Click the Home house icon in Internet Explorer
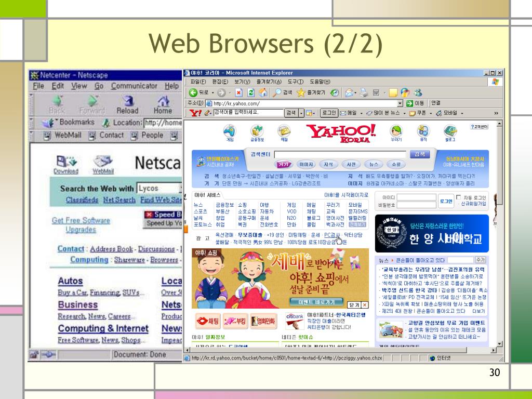The height and width of the screenshot is (399, 532). click(x=262, y=92)
